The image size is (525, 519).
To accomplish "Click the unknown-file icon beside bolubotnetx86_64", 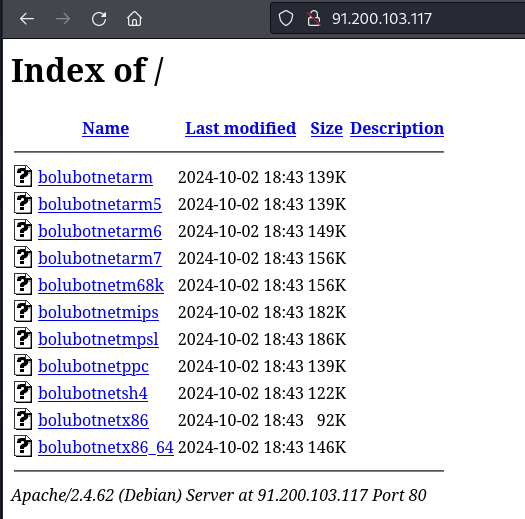I will point(23,446).
